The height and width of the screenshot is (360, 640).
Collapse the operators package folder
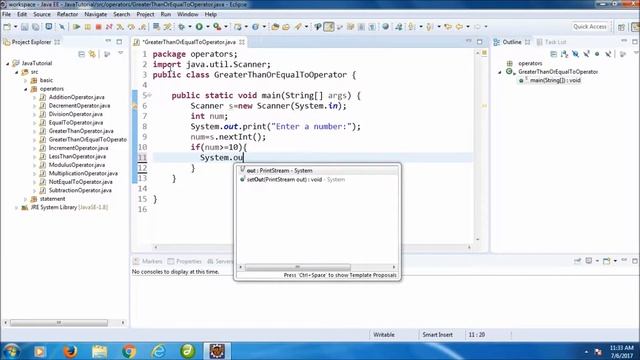(25, 89)
